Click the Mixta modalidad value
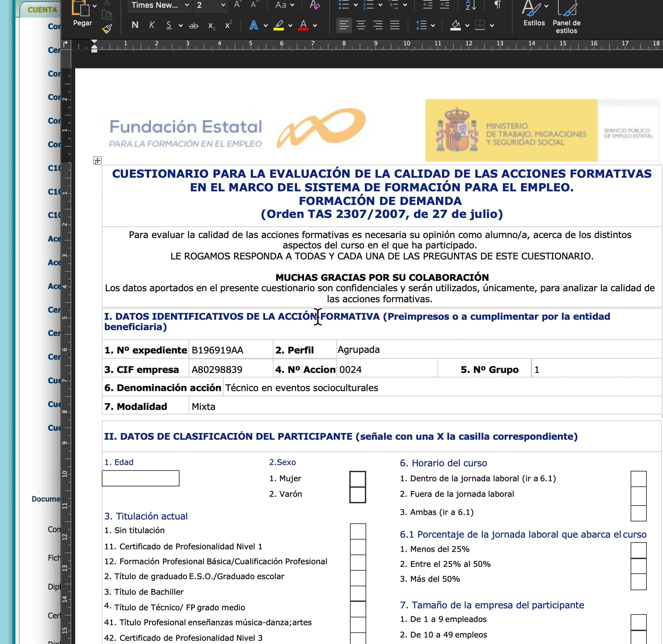Image resolution: width=663 pixels, height=644 pixels. click(203, 406)
